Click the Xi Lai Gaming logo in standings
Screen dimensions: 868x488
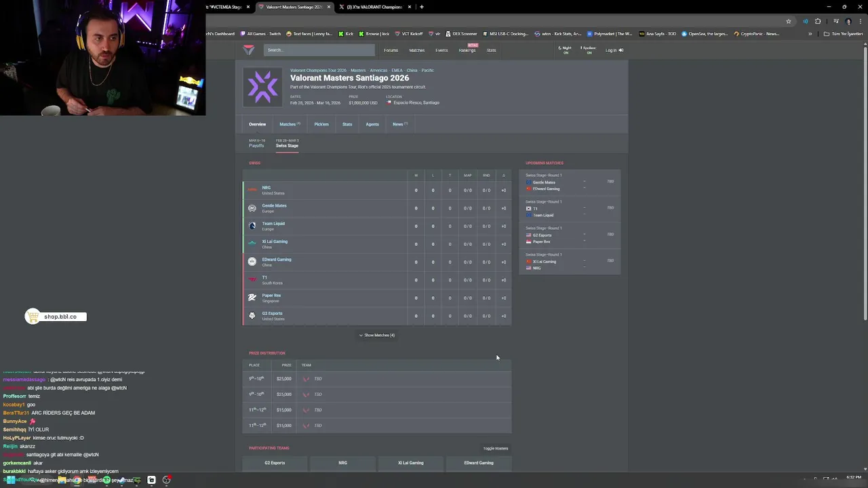pos(252,243)
